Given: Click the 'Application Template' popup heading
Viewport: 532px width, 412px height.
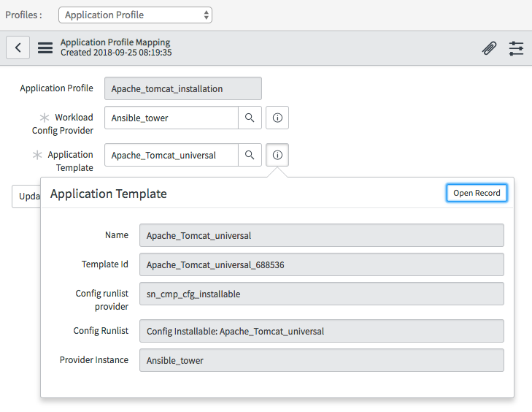Looking at the screenshot, I should tap(109, 194).
